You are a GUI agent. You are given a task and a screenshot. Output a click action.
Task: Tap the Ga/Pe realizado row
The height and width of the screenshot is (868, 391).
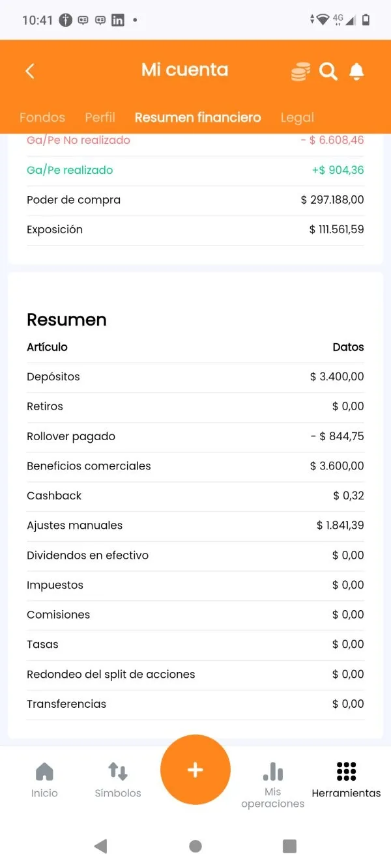click(195, 171)
